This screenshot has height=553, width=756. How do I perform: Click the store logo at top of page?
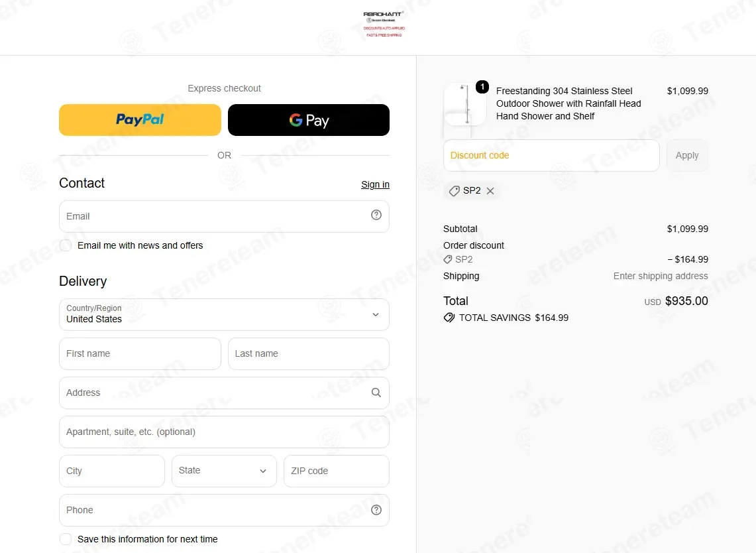click(384, 24)
